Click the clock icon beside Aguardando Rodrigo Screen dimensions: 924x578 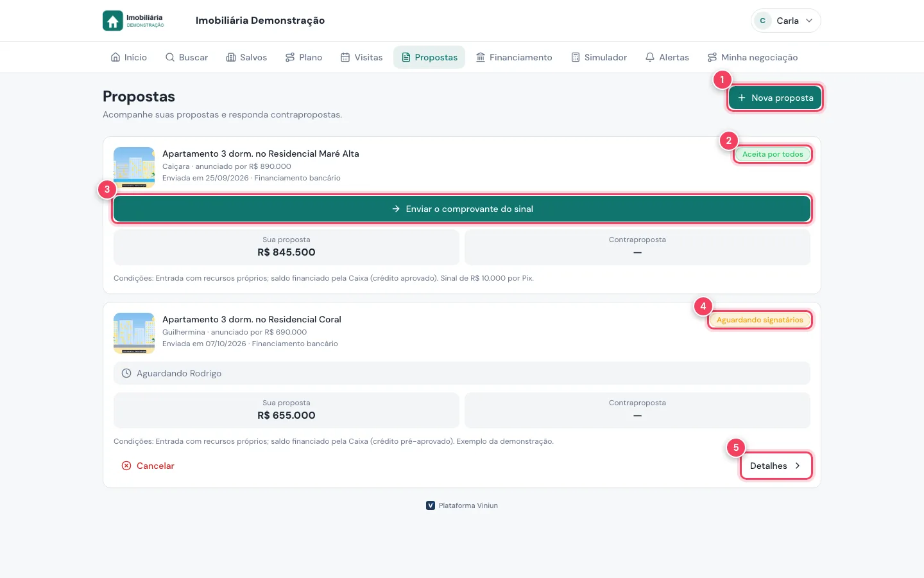click(126, 373)
